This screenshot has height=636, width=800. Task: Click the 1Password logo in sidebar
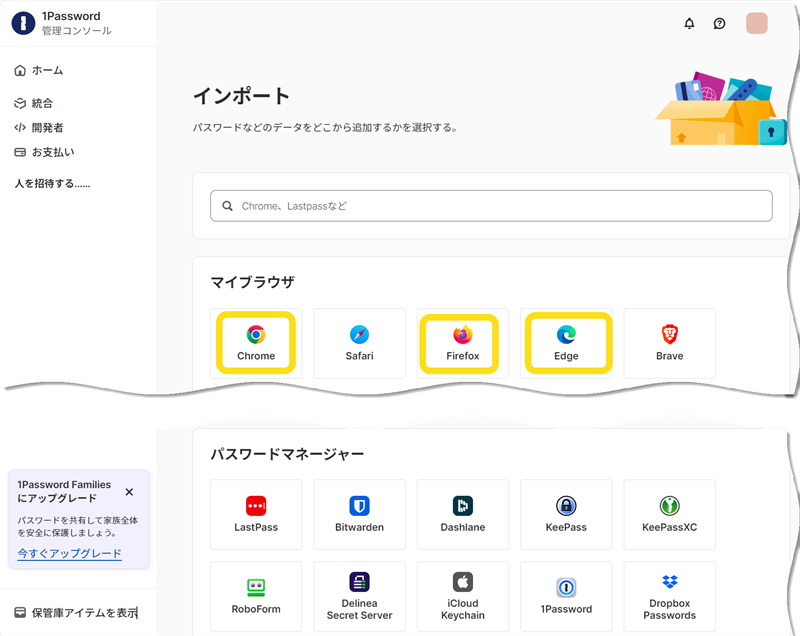click(x=23, y=23)
